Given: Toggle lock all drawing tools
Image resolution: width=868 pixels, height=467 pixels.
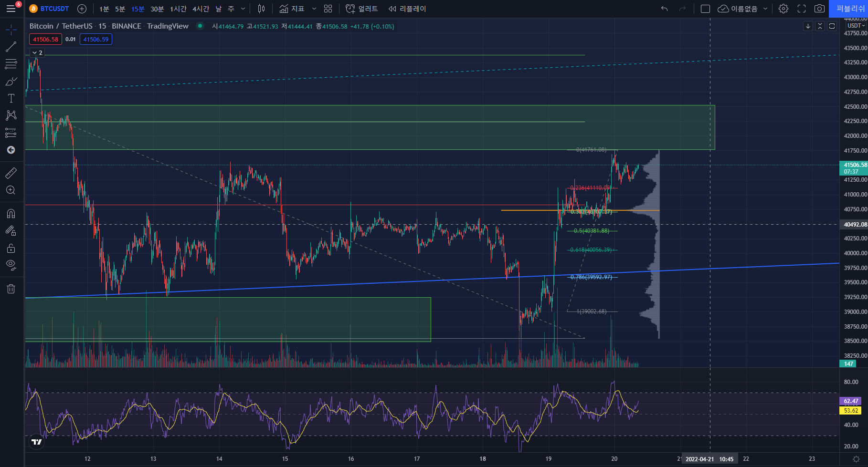Looking at the screenshot, I should (x=11, y=248).
